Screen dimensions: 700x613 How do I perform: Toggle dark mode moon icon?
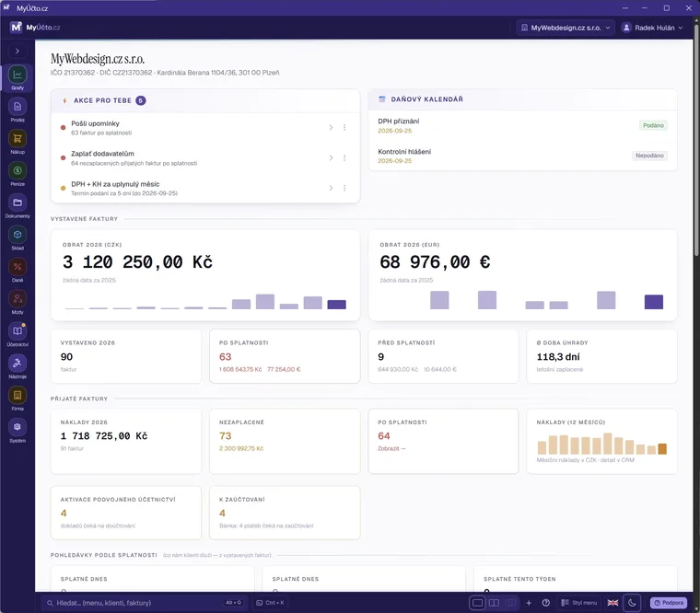pos(632,603)
